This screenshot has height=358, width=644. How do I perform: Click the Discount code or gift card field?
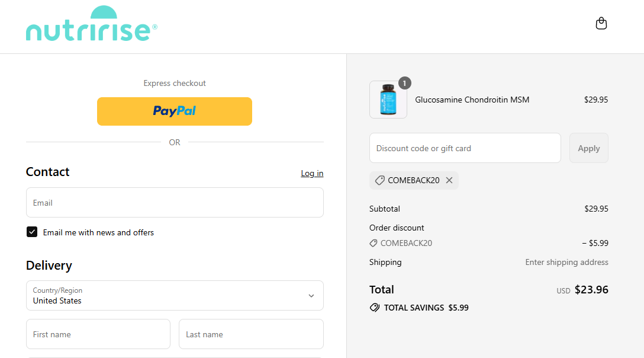click(x=465, y=148)
